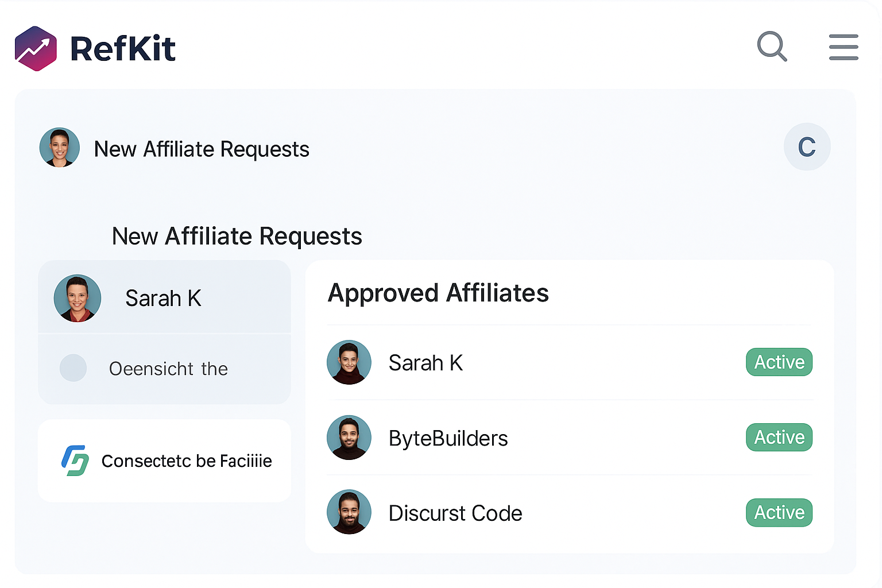The width and height of the screenshot is (882, 588).
Task: Open the Consectetc be Faciiiie card
Action: [164, 461]
